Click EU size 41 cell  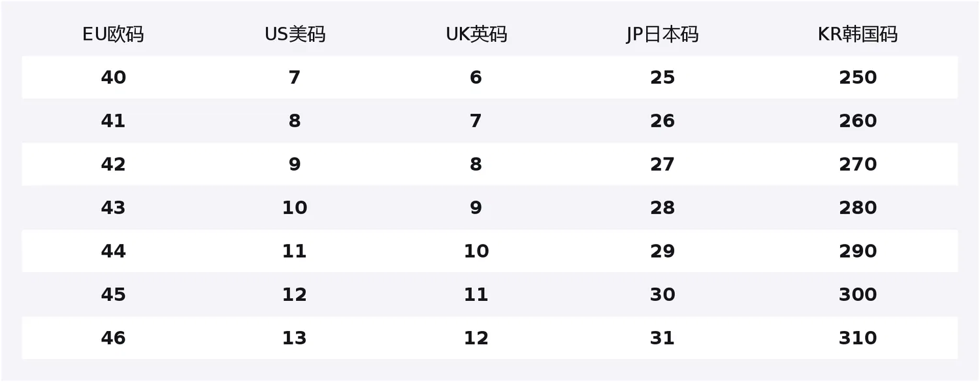point(113,121)
